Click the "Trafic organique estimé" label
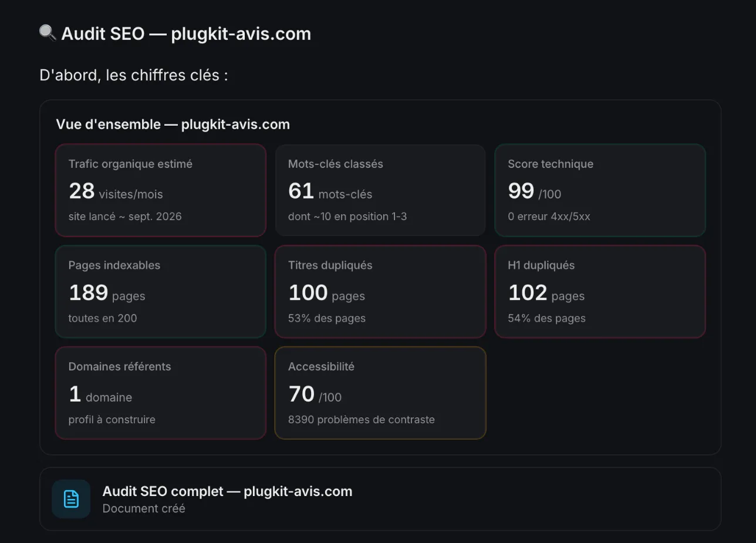Viewport: 756px width, 543px height. click(130, 164)
